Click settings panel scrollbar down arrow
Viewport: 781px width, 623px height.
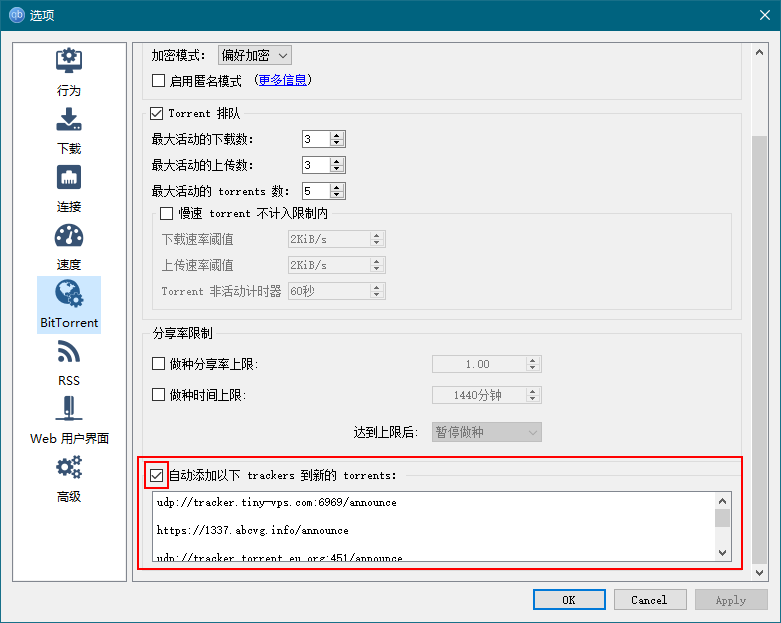[760, 573]
